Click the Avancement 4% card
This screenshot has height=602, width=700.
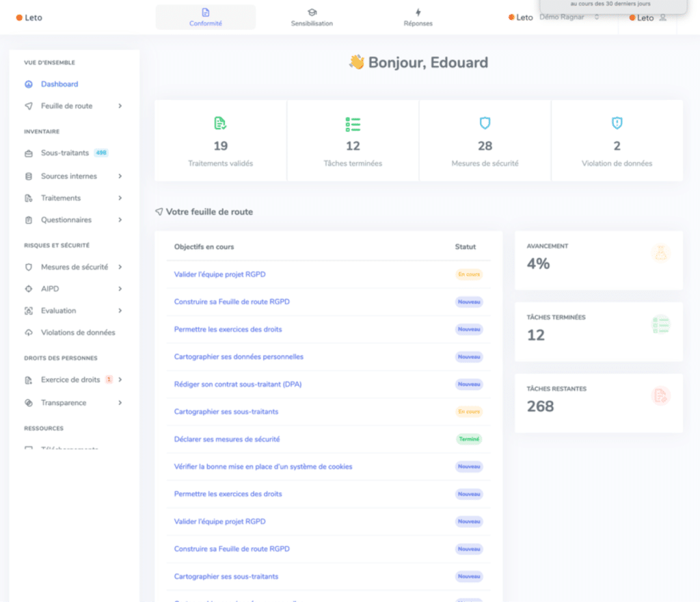pos(598,260)
